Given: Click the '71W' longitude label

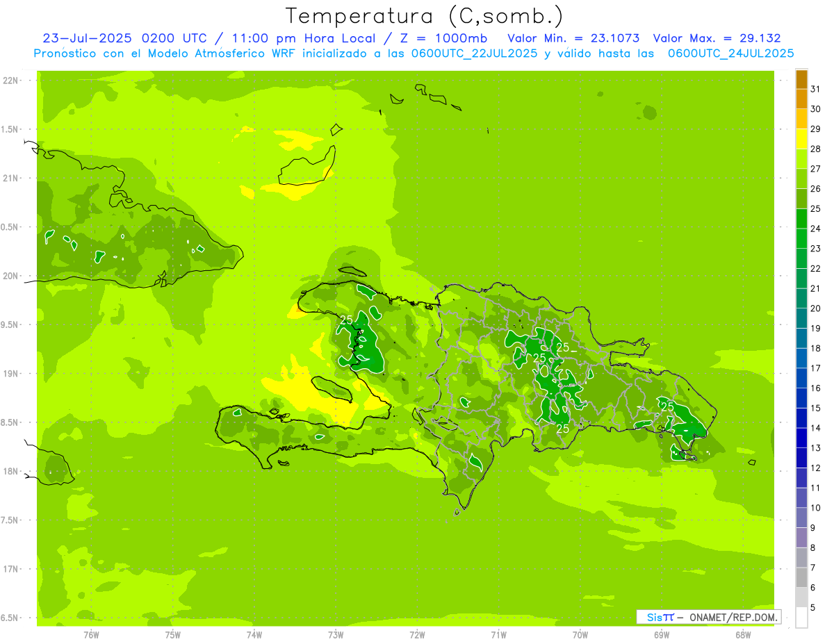Looking at the screenshot, I should pos(498,634).
